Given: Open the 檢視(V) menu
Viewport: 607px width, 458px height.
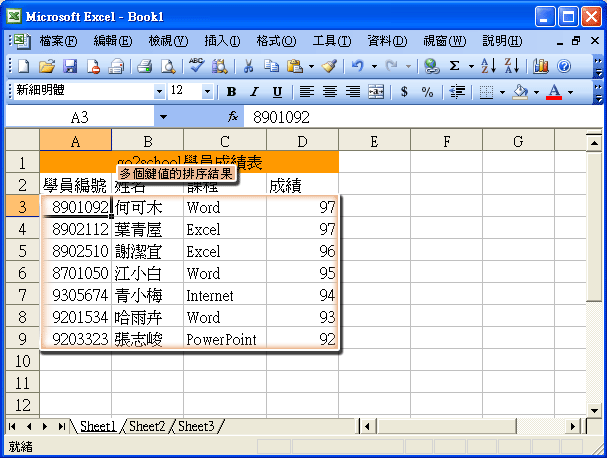Looking at the screenshot, I should click(168, 41).
